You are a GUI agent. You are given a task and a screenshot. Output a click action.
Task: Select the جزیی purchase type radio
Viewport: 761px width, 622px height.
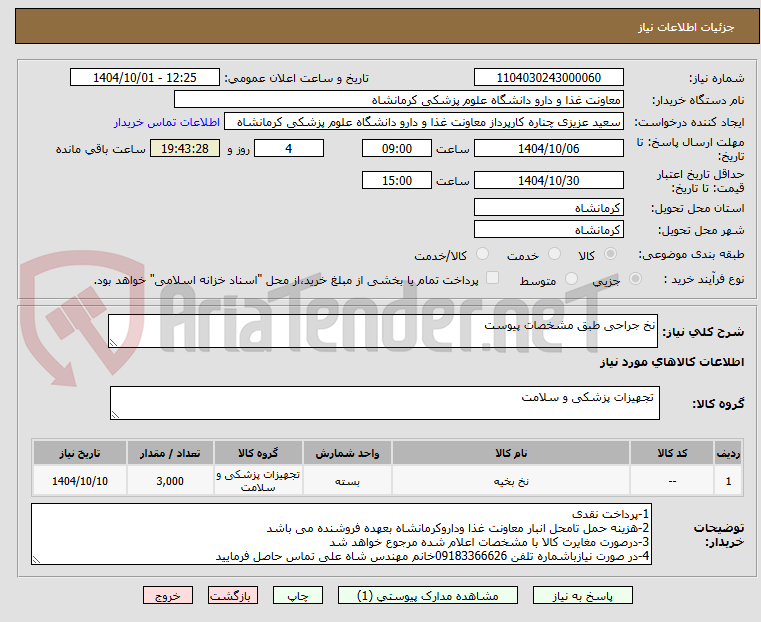pos(635,279)
